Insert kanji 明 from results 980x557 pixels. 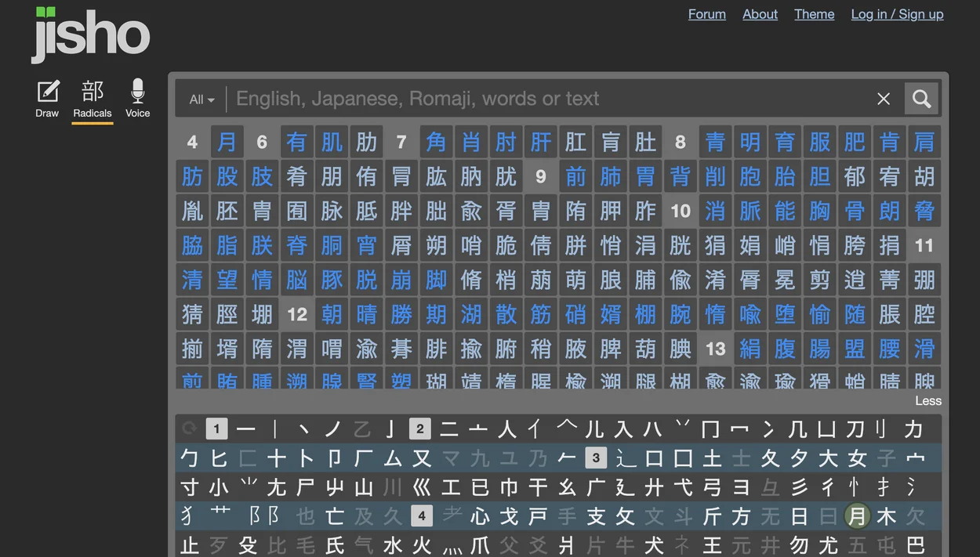(750, 142)
